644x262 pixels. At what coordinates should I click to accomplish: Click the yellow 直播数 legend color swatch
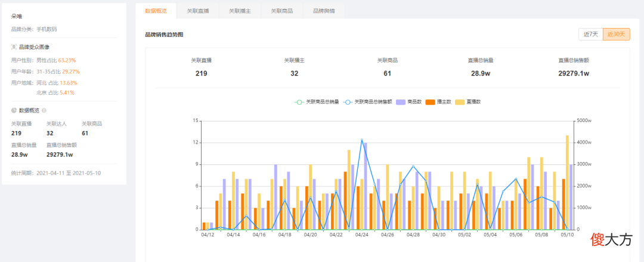(x=460, y=102)
